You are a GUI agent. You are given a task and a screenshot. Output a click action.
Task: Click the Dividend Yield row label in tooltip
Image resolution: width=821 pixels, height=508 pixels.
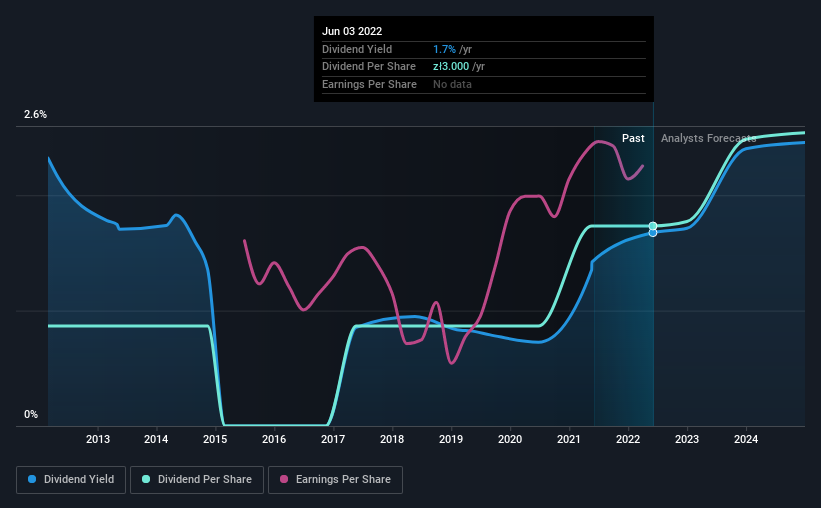(x=357, y=49)
